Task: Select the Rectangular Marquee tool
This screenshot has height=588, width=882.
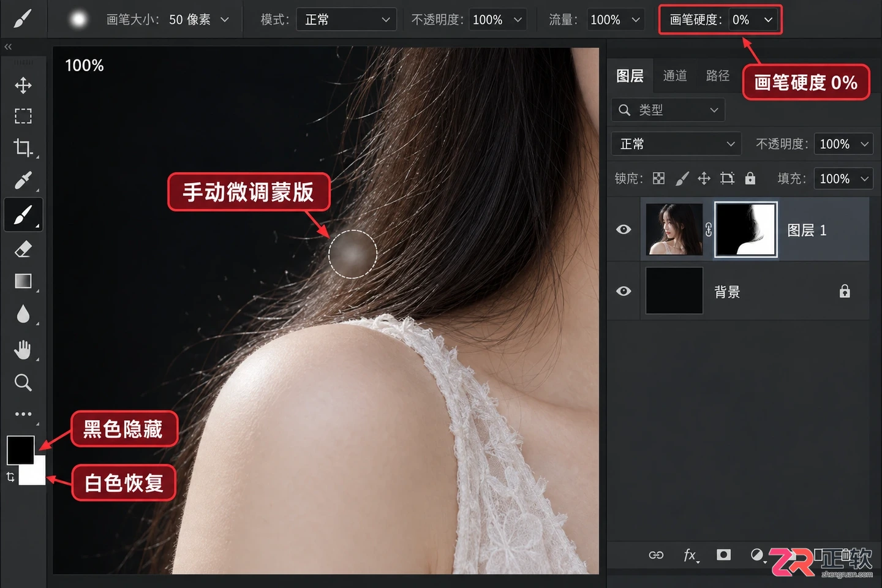Action: [23, 116]
